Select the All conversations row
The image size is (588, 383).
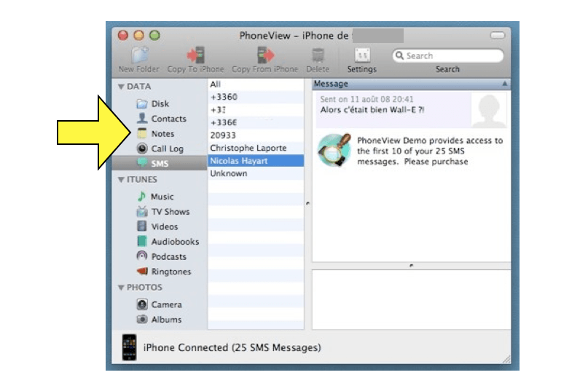pyautogui.click(x=256, y=84)
